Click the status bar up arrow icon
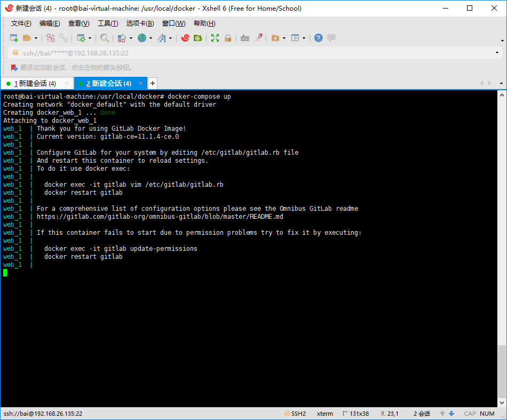 pyautogui.click(x=442, y=414)
